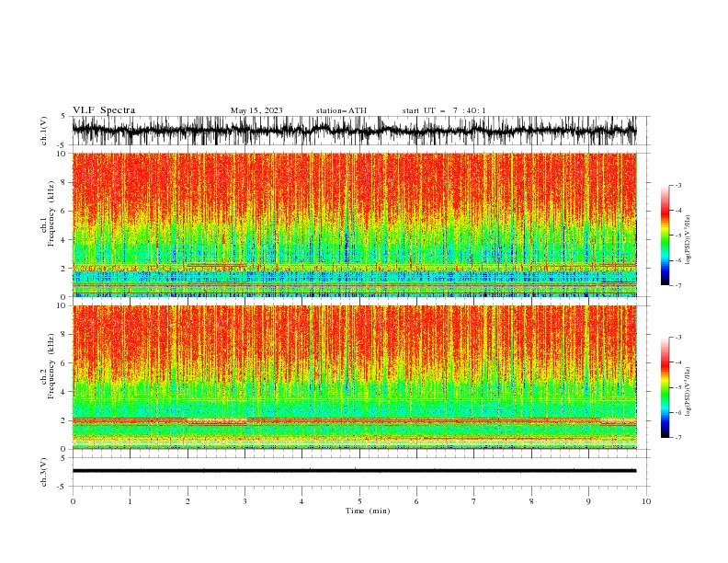728x563 pixels.
Task: Select the date text 'May 15, 2023'
Action: [256, 110]
